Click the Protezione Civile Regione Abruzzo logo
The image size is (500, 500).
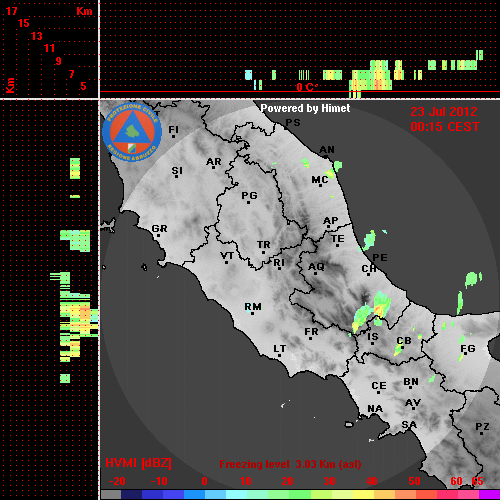(x=132, y=132)
